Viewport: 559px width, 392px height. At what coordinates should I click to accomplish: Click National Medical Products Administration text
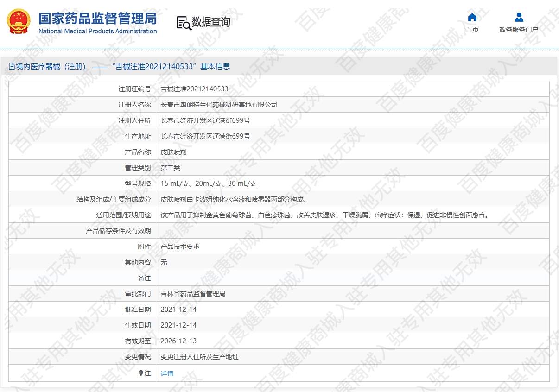click(x=97, y=31)
